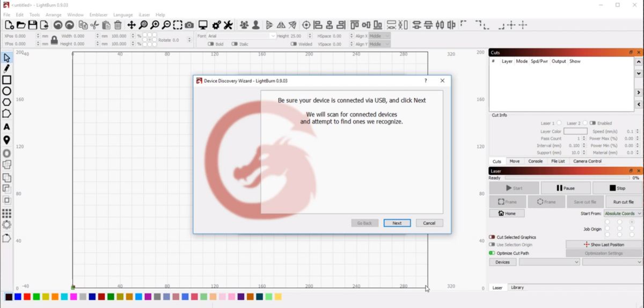
Task: Toggle Optimize Cut Path switch
Action: click(x=492, y=253)
